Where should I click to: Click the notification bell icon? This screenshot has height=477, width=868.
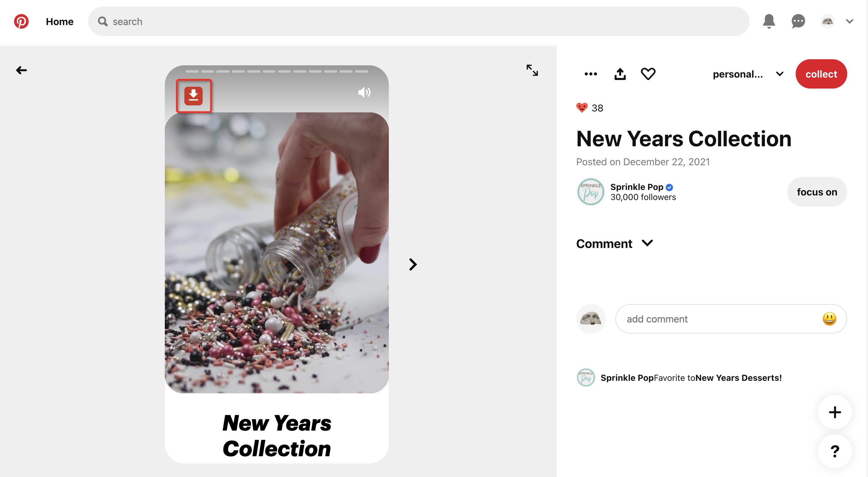pos(769,21)
